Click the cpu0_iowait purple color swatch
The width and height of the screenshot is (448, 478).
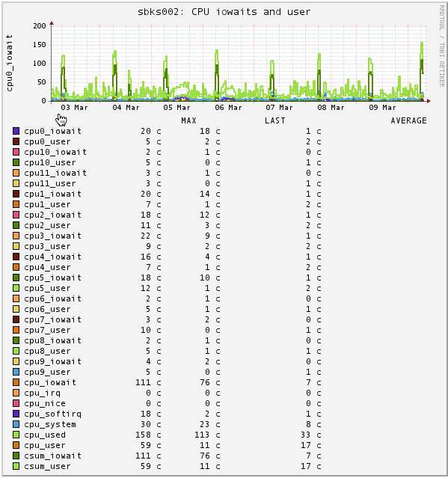(16, 131)
